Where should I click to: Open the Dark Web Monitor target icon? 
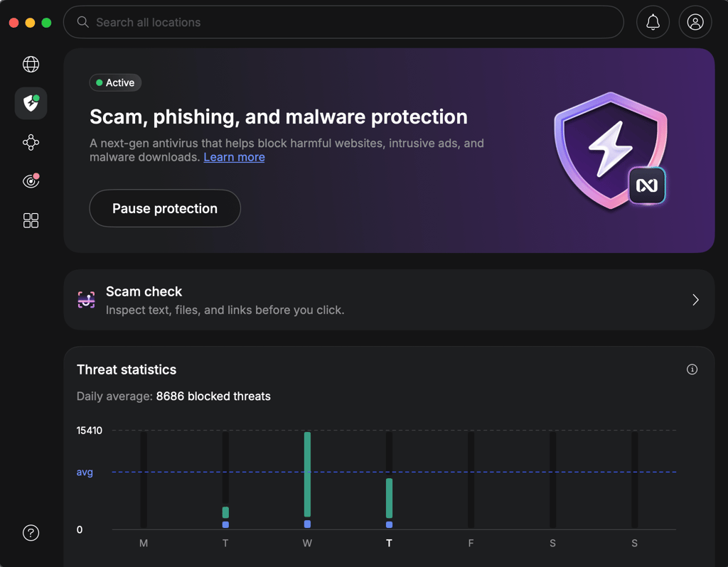pyautogui.click(x=31, y=180)
